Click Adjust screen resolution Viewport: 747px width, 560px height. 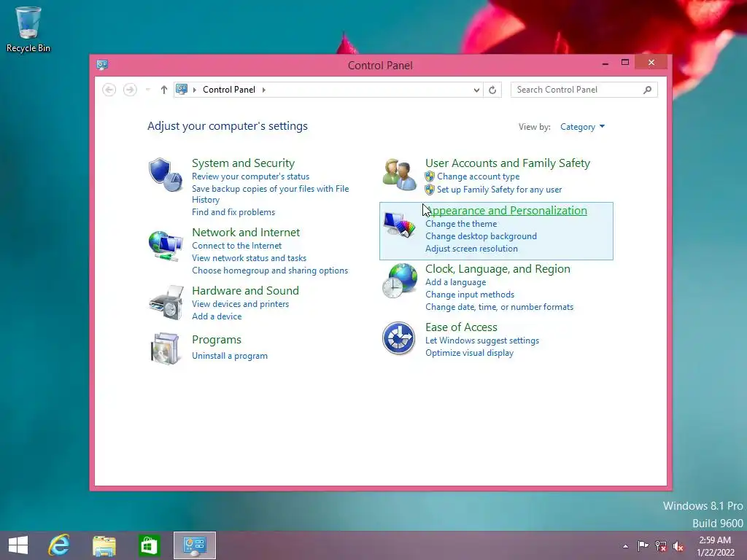click(471, 249)
